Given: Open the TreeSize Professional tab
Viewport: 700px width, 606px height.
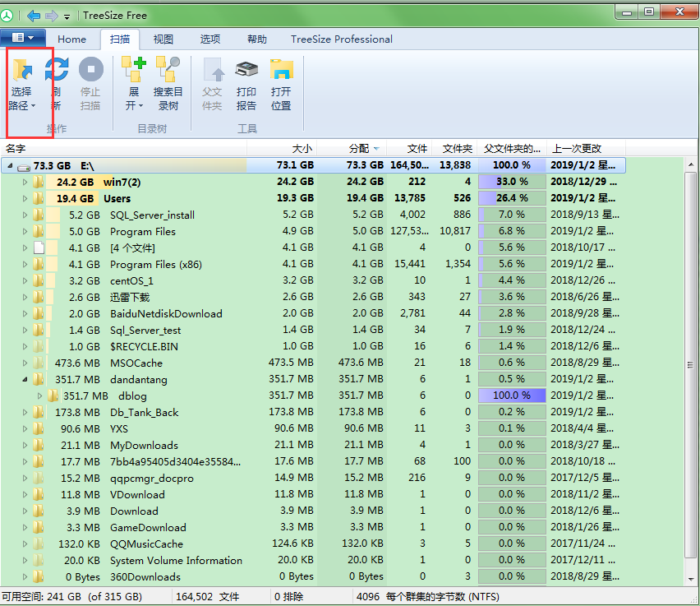Looking at the screenshot, I should point(341,39).
